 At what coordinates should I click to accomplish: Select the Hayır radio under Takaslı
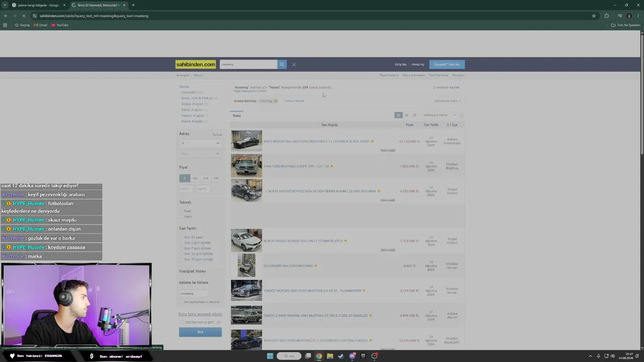click(x=181, y=217)
